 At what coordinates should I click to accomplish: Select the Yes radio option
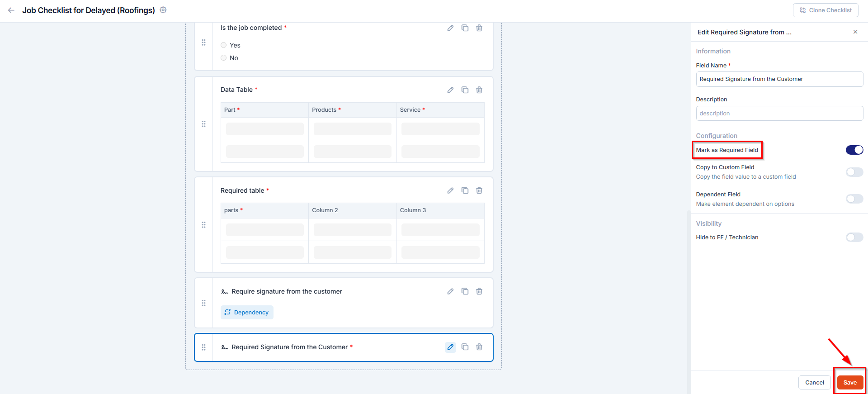[223, 45]
